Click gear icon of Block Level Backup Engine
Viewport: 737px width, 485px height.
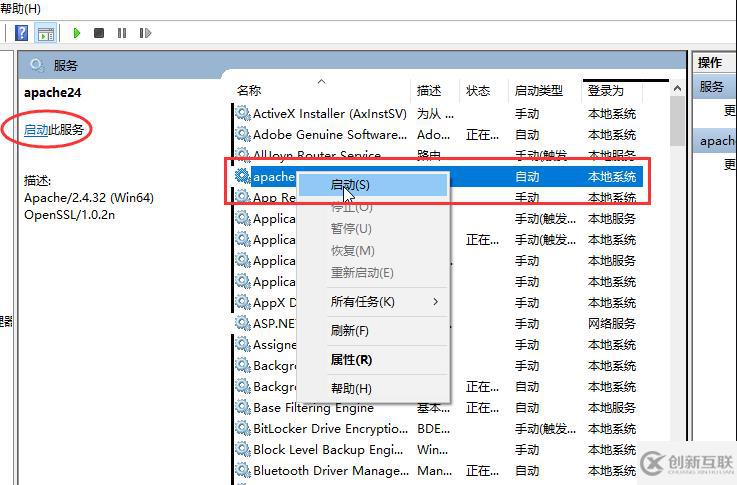(x=243, y=449)
